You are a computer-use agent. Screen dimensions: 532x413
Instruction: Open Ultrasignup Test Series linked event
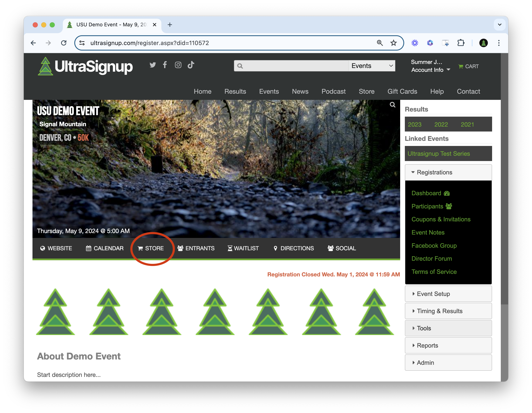pos(438,154)
